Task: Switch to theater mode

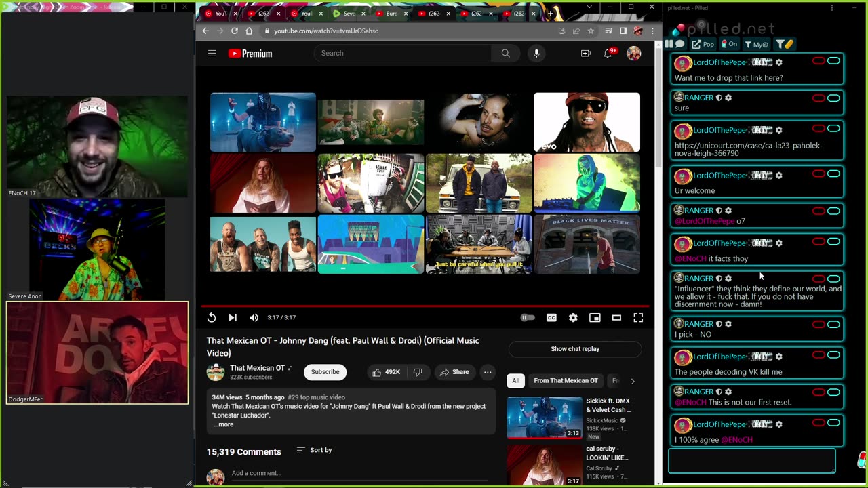Action: (x=616, y=317)
